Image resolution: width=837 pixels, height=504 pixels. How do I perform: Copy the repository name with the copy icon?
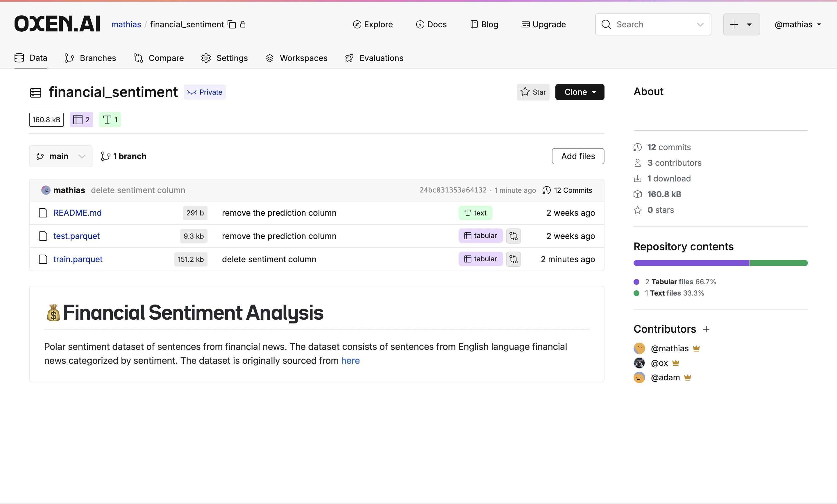[x=232, y=24]
